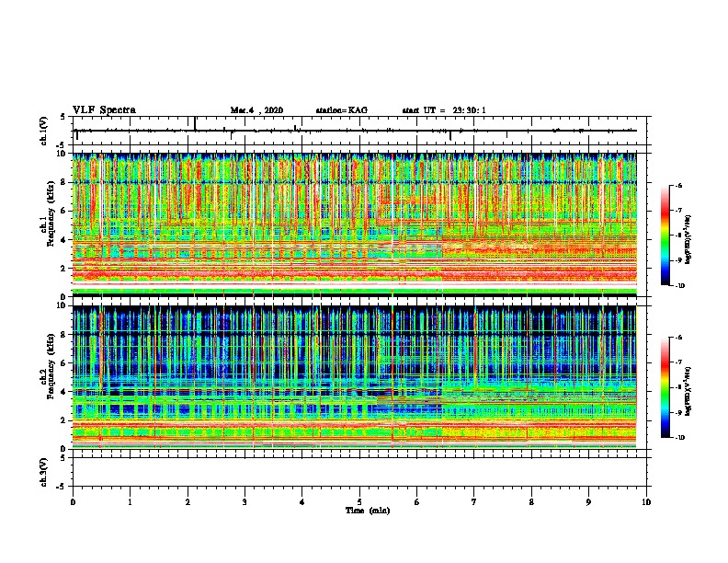Click the ch.1 "Frequency (kHz)" axis label

pyautogui.click(x=51, y=213)
